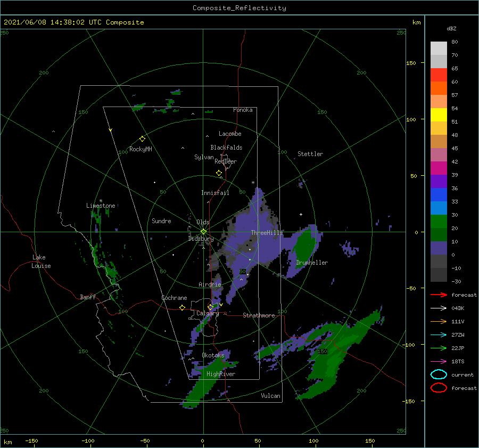Screen dimensions: 479x448
Task: Click the Calgary city label
Action: tap(208, 313)
